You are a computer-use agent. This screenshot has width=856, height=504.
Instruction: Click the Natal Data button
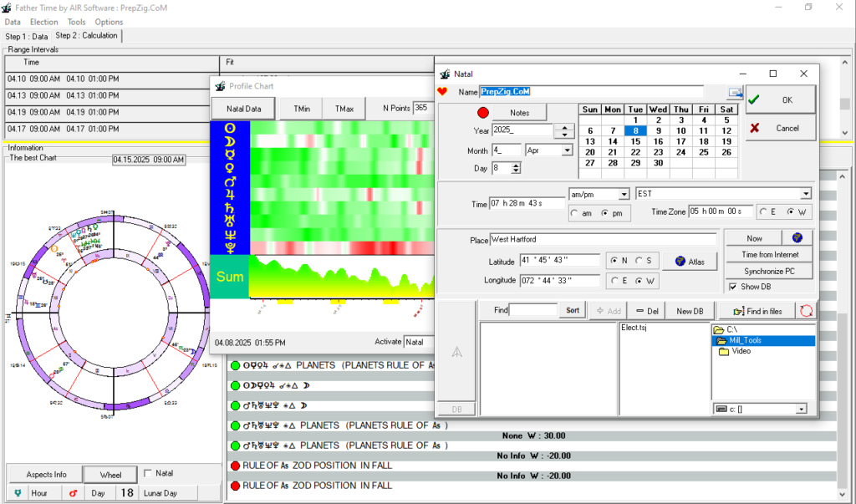coord(243,109)
